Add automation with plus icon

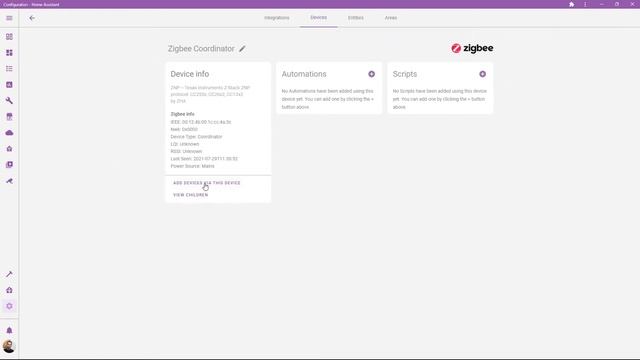pos(371,74)
